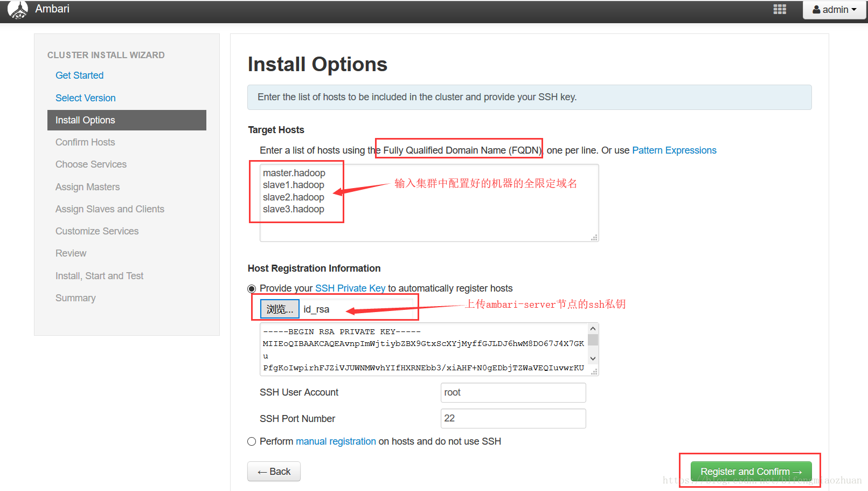
Task: Select the Assign Masters step
Action: [x=87, y=187]
